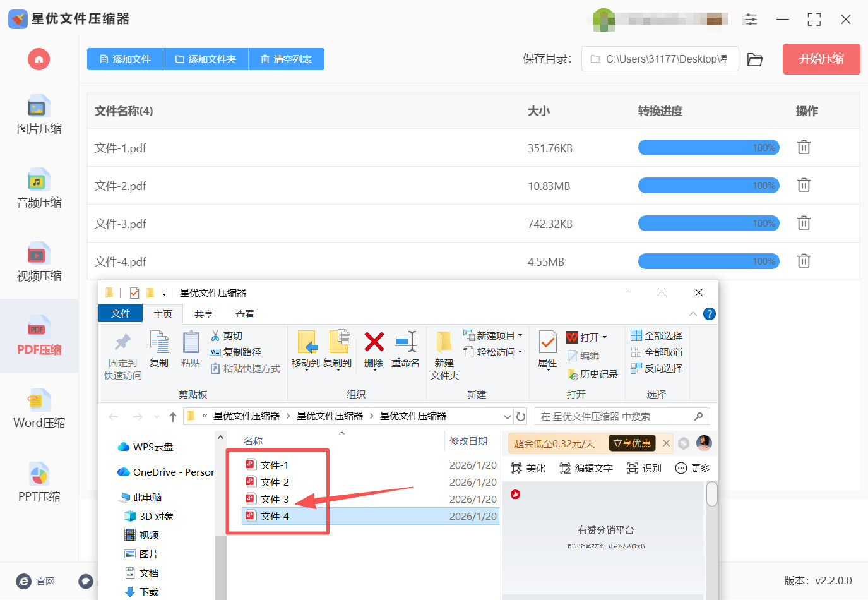
Task: Click 识别 in the preview toolbar
Action: coord(644,468)
